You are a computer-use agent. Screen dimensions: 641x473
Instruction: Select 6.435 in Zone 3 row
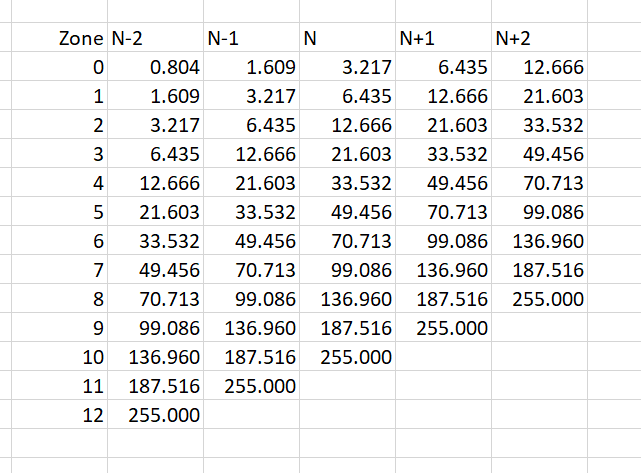pos(156,153)
